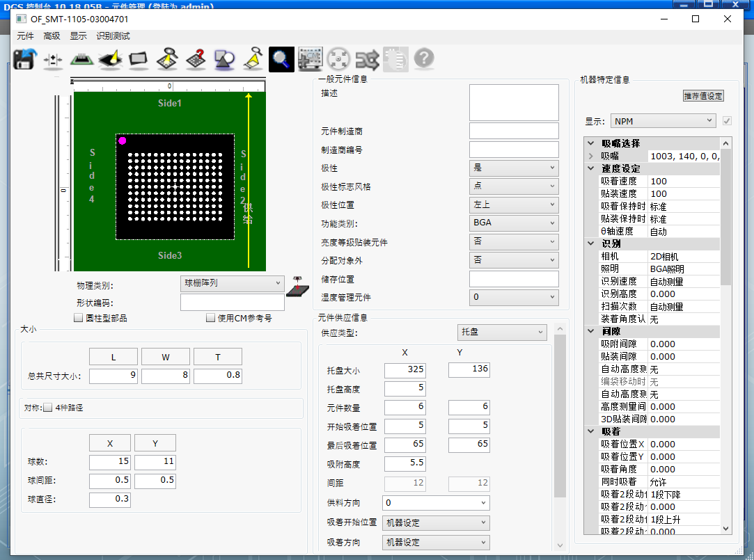Click the red question mark grid icon
Image resolution: width=754 pixels, height=560 pixels.
[196, 59]
